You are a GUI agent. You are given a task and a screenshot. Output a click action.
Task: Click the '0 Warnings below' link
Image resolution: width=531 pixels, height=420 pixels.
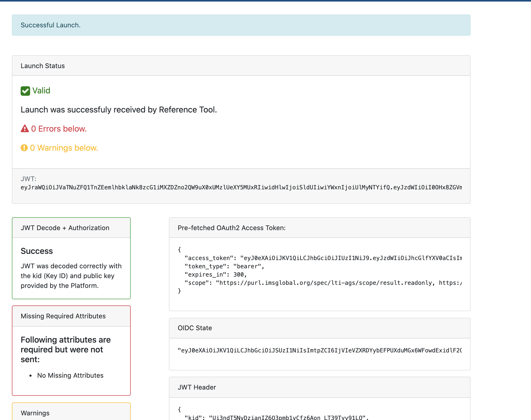click(x=64, y=148)
